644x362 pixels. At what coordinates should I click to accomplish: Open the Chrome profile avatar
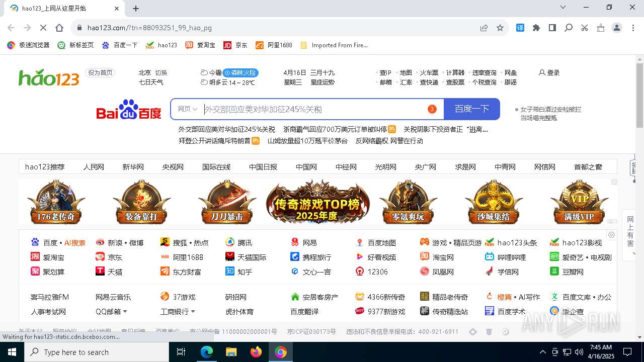point(617,28)
